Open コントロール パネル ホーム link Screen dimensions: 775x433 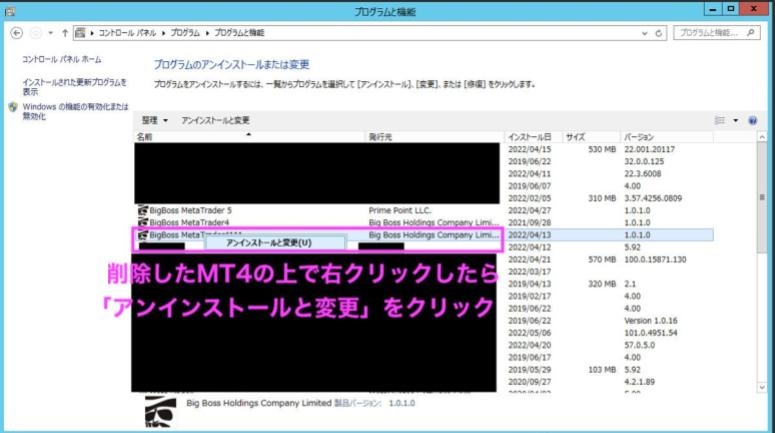61,60
